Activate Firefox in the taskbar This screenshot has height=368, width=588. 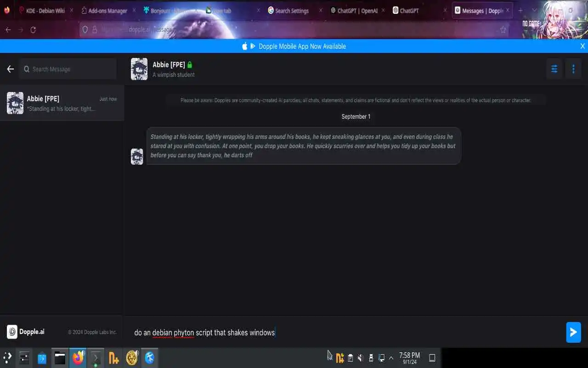pos(78,357)
